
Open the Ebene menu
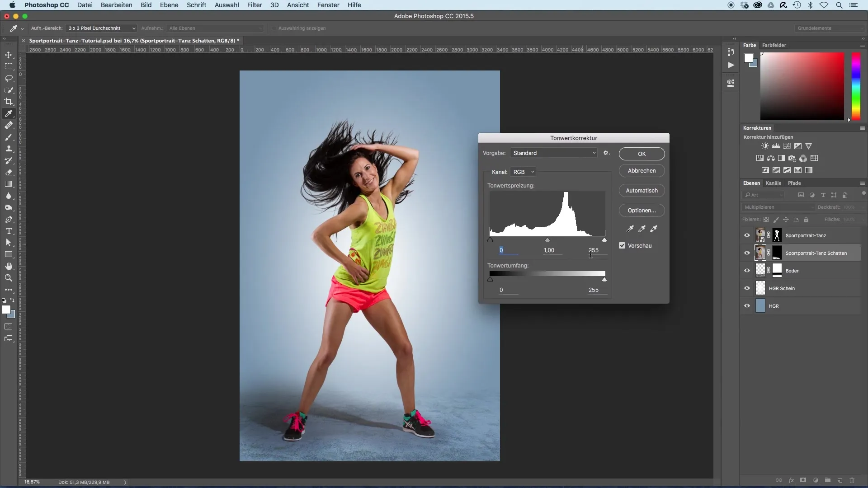[x=169, y=5]
